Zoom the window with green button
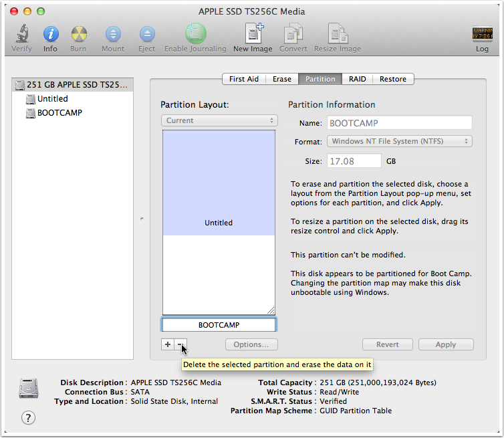This screenshot has height=438, width=504. (41, 11)
